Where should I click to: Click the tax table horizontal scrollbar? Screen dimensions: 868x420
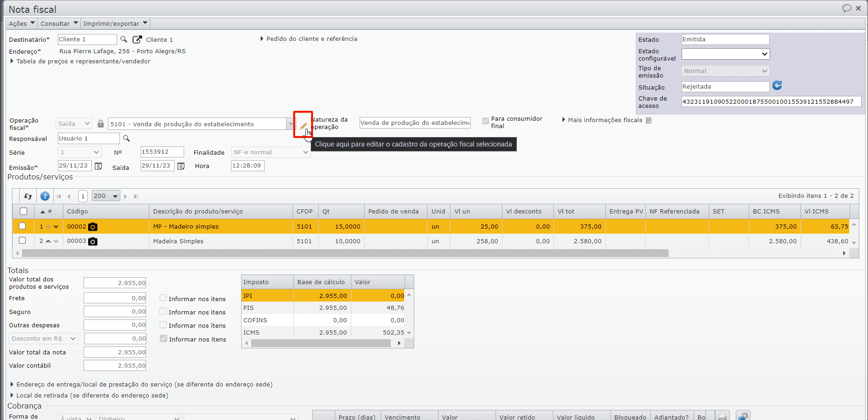pos(321,343)
